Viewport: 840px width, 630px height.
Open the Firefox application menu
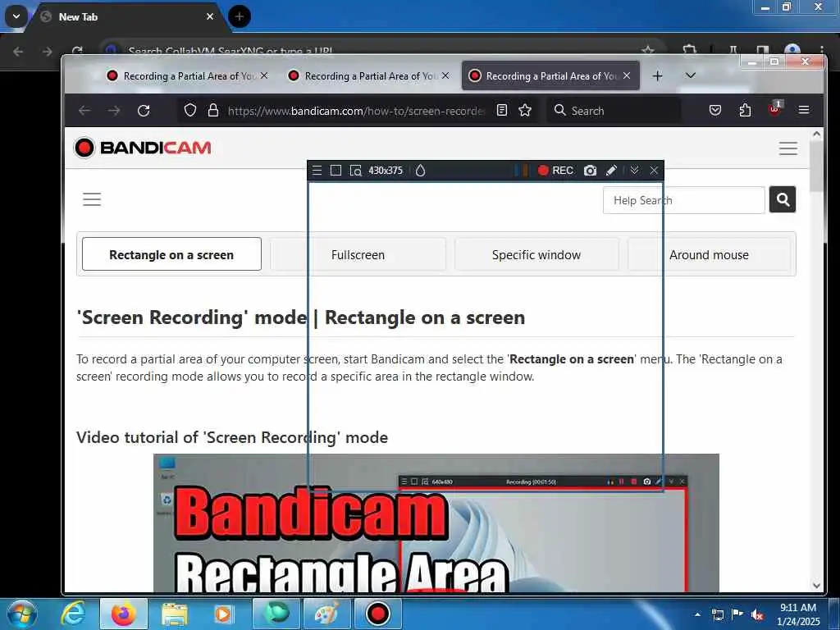point(804,110)
